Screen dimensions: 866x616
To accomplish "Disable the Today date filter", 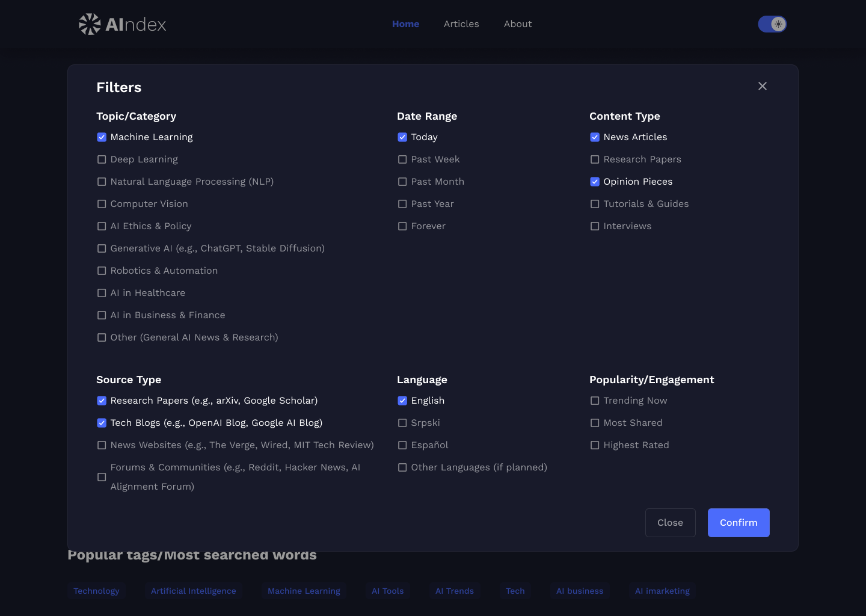I will pos(402,137).
